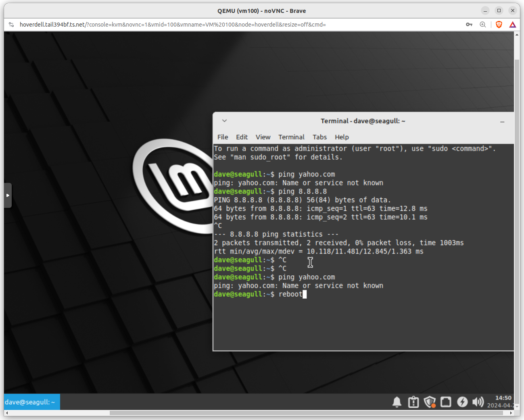Click the '2 packets transmitted' statistics line
The image size is (524, 420).
[x=339, y=243]
